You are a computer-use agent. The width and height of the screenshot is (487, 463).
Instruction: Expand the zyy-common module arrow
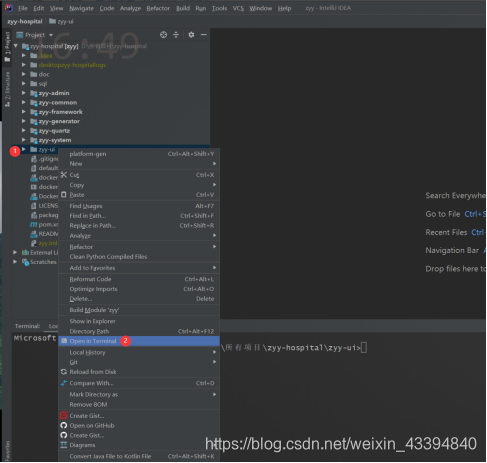24,102
